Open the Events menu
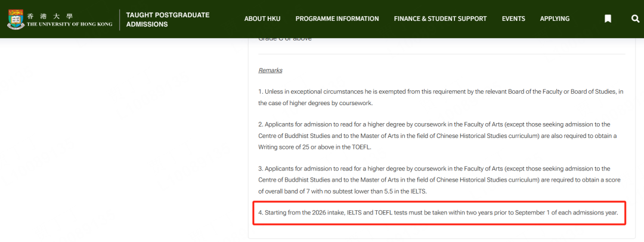Image resolution: width=644 pixels, height=242 pixels. click(x=513, y=19)
